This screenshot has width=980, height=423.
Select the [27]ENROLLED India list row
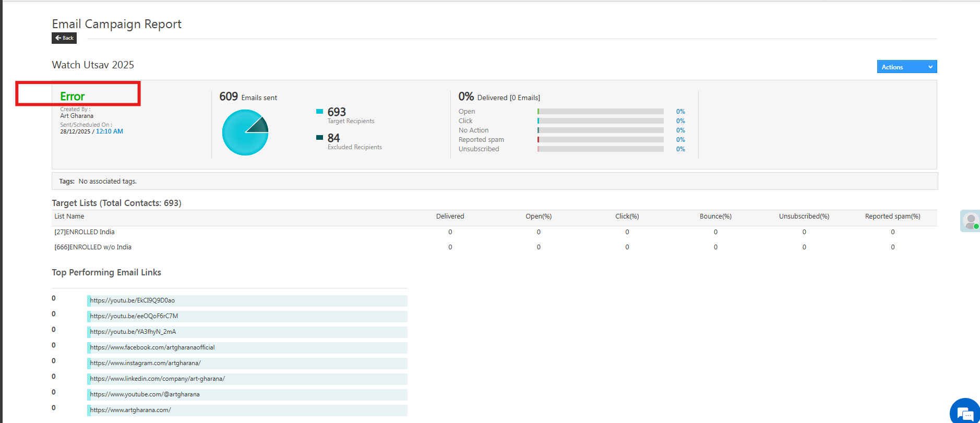(x=85, y=232)
